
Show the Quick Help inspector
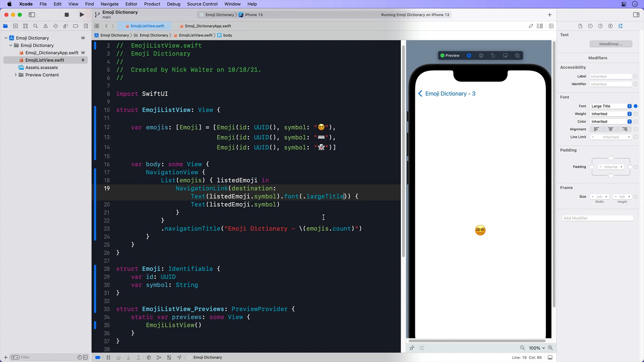coord(600,26)
